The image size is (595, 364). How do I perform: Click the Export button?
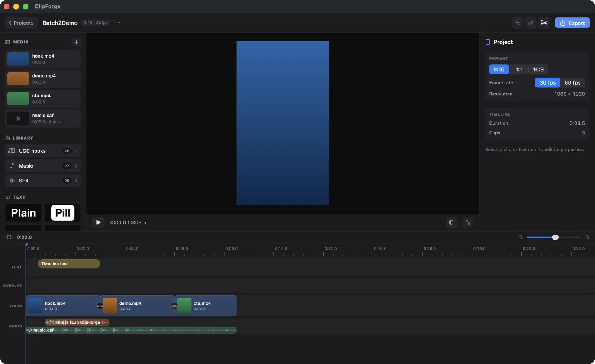[572, 23]
